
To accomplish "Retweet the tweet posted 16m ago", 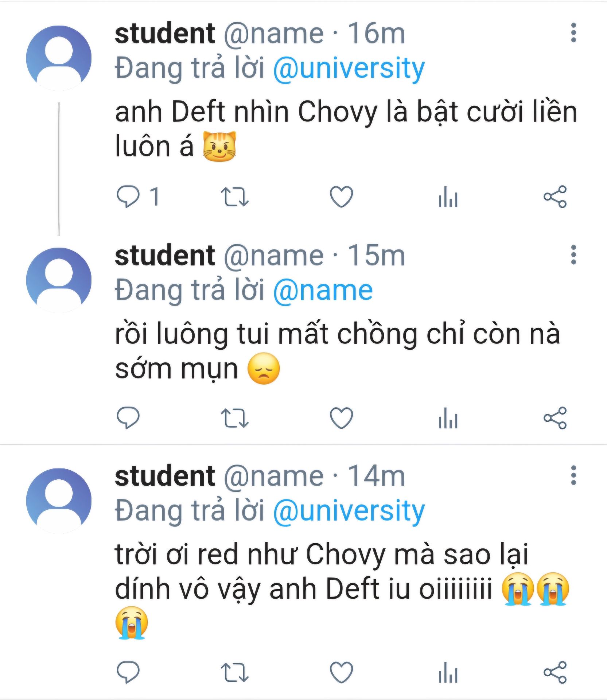I will (x=235, y=197).
